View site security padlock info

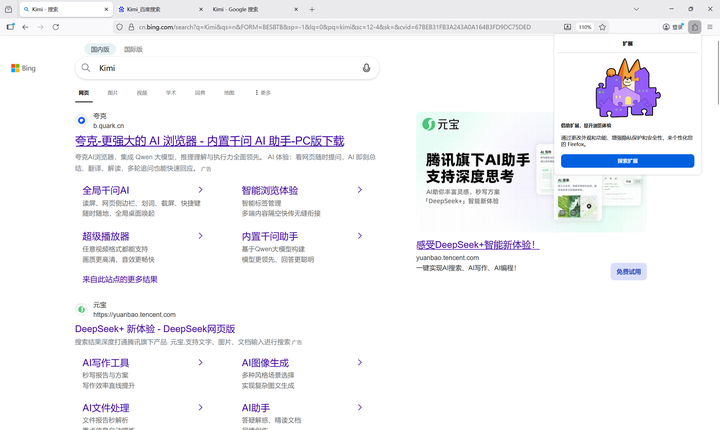(131, 27)
